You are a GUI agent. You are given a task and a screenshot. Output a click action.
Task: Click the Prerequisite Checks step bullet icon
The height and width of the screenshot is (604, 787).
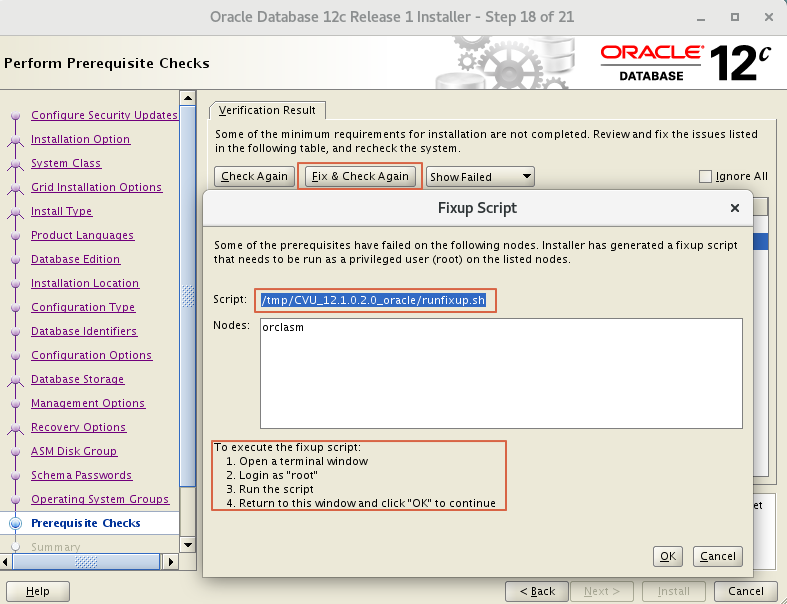15,523
